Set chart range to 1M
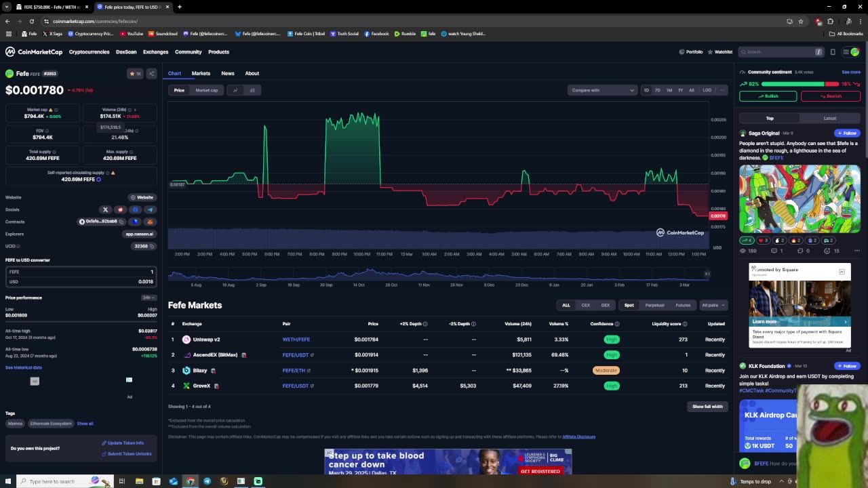Viewport: 868px width, 488px height. [x=669, y=90]
